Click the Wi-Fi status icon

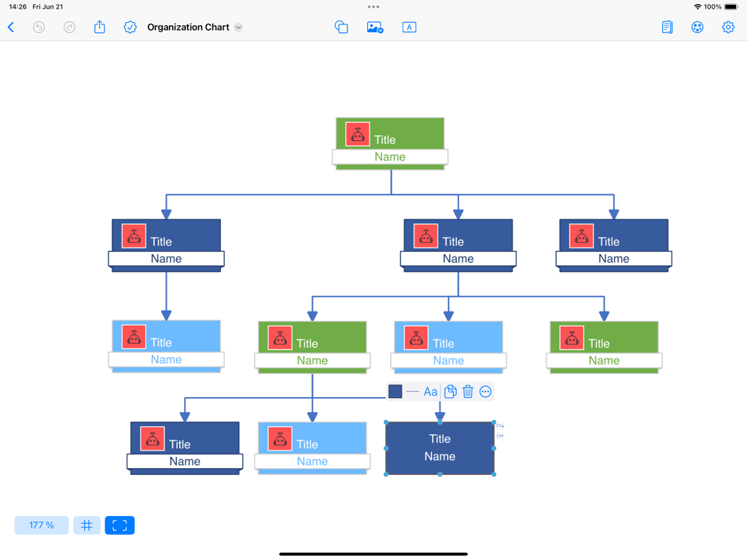(x=697, y=6)
